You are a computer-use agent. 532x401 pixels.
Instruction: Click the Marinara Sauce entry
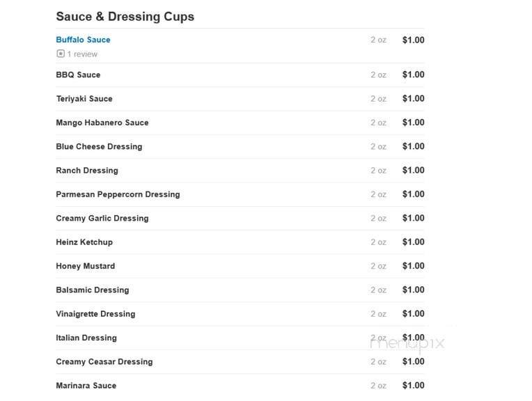point(86,386)
